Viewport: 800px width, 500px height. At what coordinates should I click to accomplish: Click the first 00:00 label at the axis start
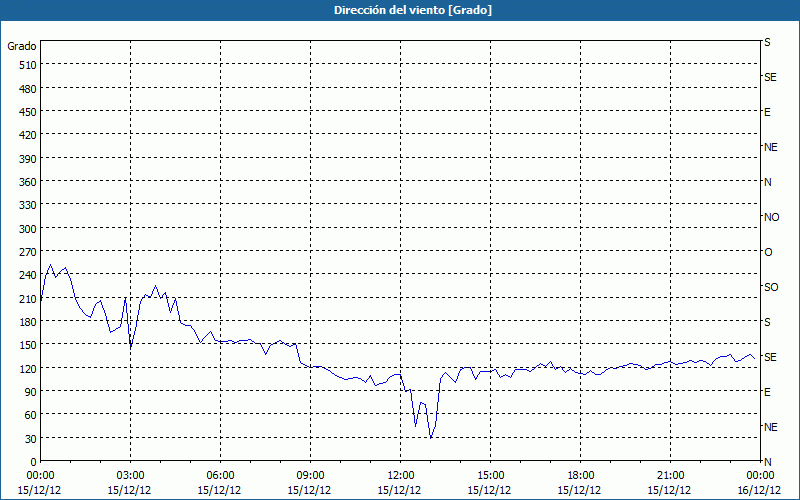(40, 476)
